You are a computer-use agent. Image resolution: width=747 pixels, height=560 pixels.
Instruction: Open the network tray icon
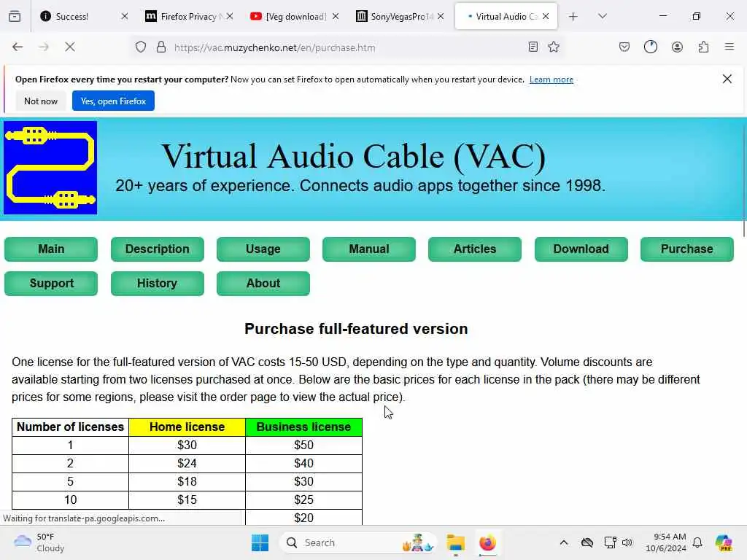pyautogui.click(x=611, y=542)
